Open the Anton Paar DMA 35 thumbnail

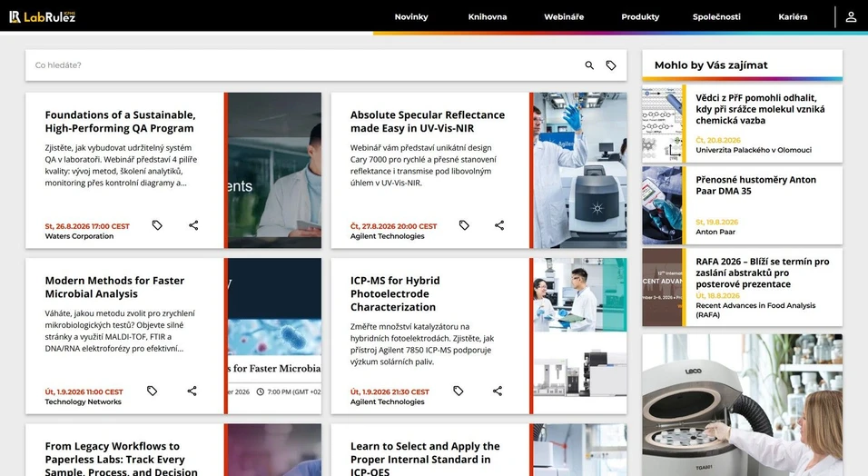click(x=662, y=205)
